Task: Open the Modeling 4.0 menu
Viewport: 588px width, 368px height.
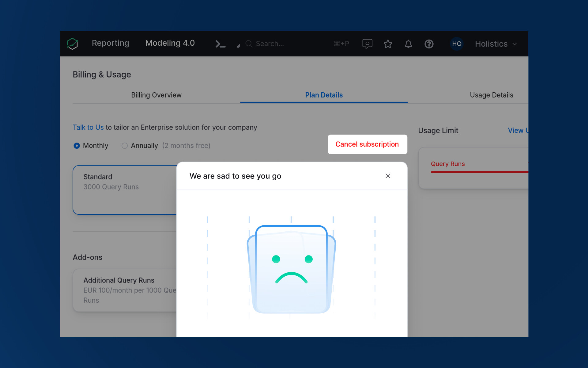Action: tap(170, 43)
